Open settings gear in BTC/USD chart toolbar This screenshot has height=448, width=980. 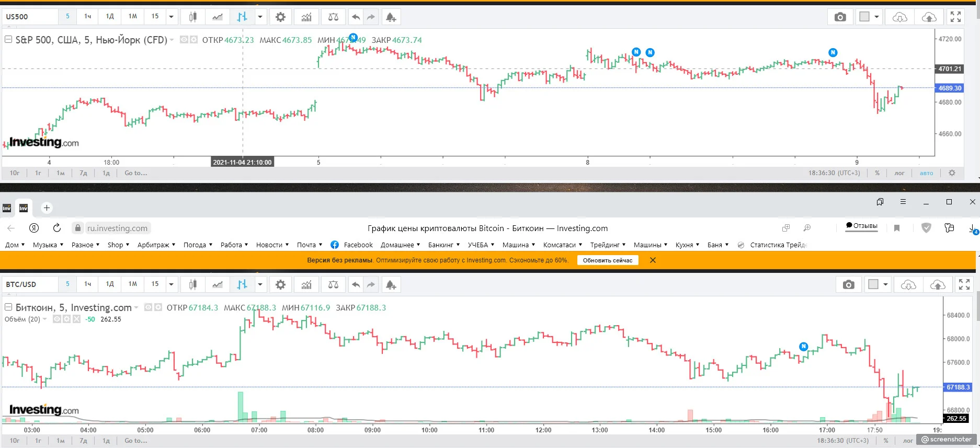click(281, 284)
